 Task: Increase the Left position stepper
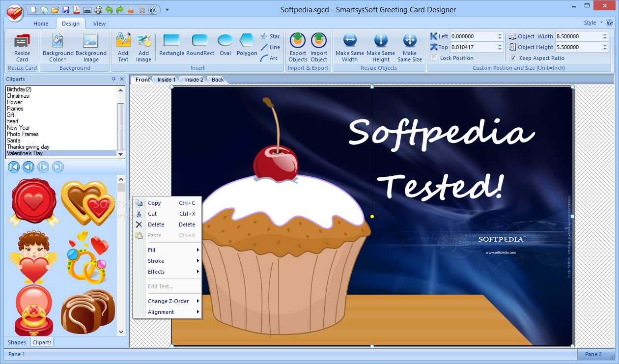(x=500, y=34)
